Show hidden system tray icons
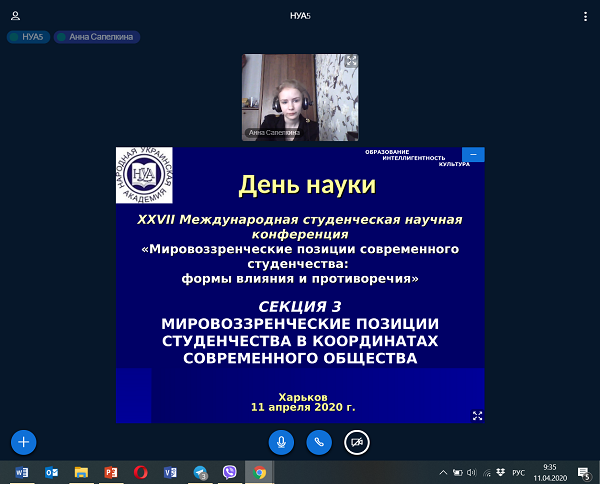 point(443,472)
